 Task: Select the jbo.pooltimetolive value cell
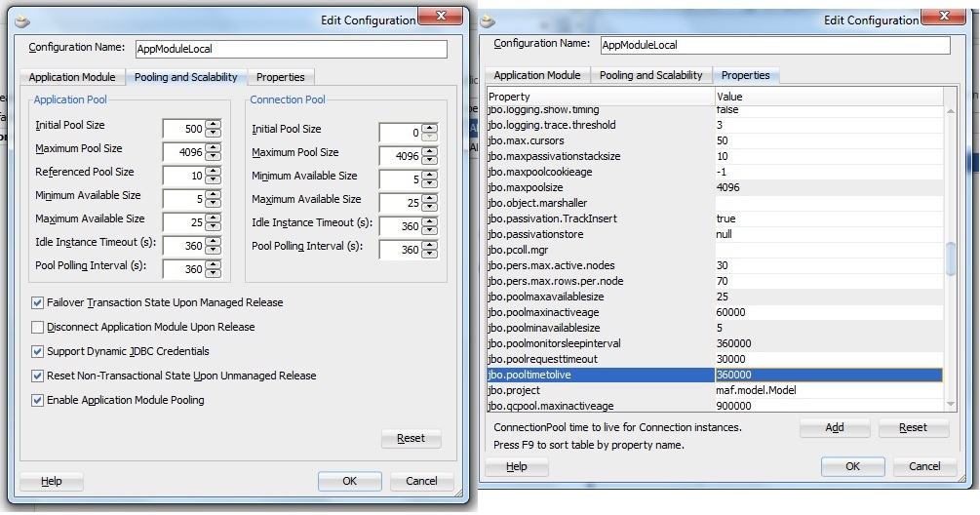[827, 375]
